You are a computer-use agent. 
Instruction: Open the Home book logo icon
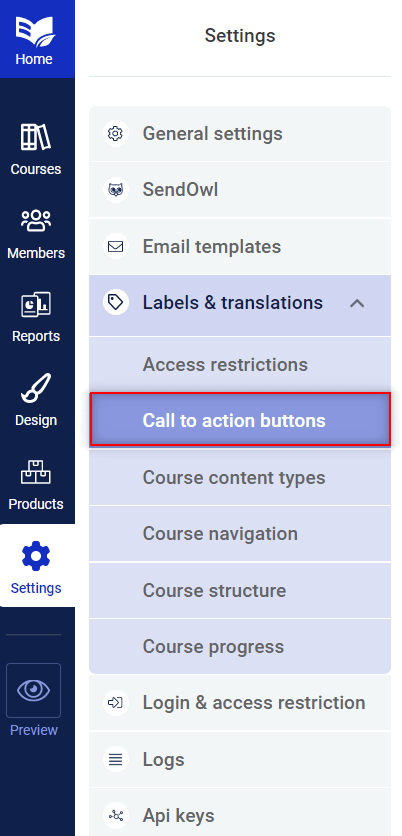point(34,30)
